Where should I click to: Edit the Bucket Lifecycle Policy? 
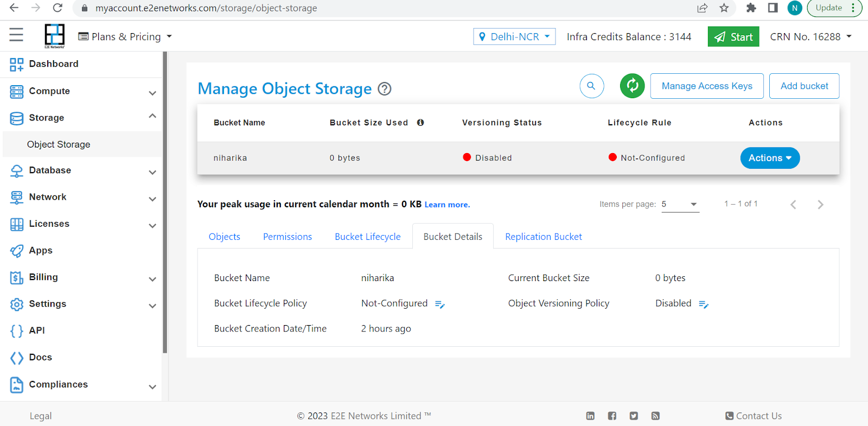point(440,304)
